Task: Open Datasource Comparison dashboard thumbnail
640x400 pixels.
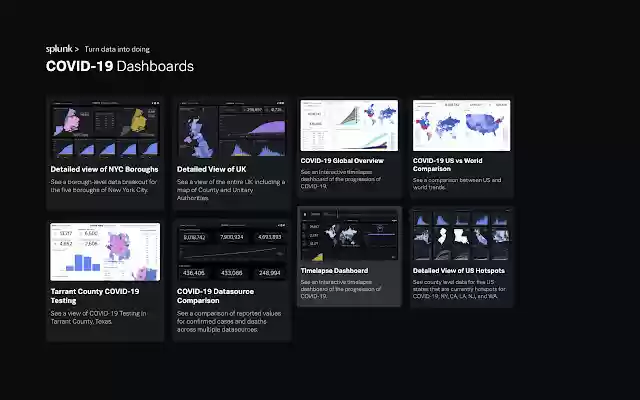Action: [x=231, y=252]
